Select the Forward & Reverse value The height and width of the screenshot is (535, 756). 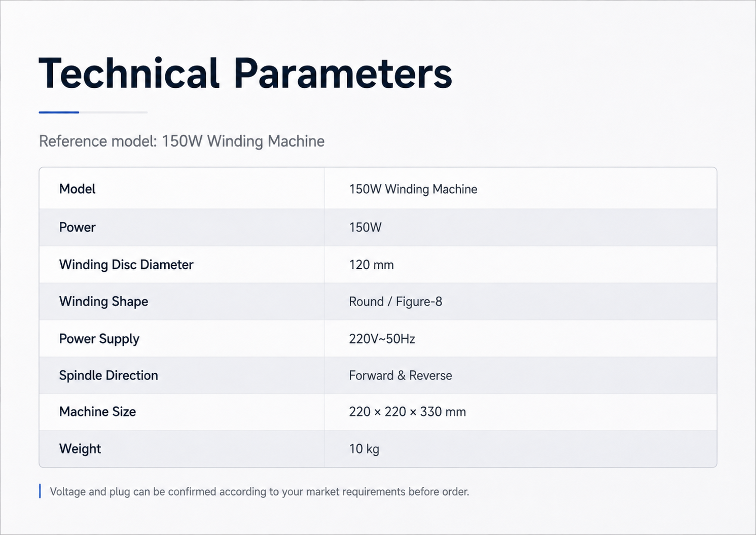click(x=400, y=376)
